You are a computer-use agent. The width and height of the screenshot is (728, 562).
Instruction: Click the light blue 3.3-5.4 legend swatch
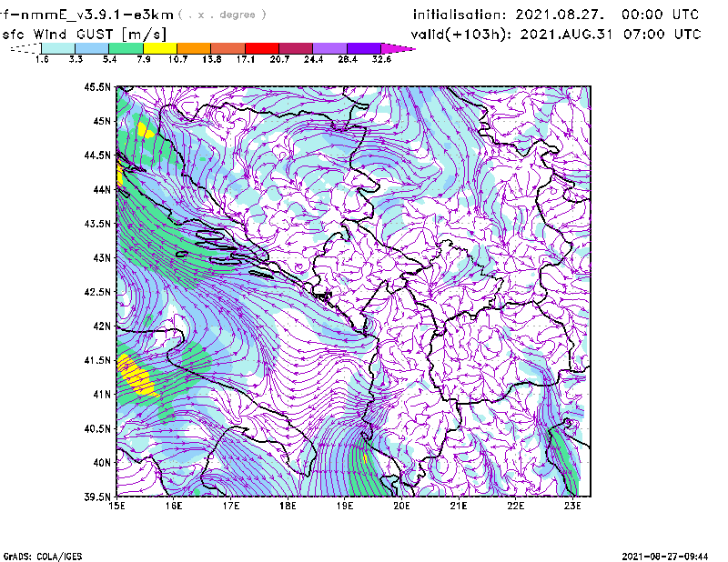92,48
